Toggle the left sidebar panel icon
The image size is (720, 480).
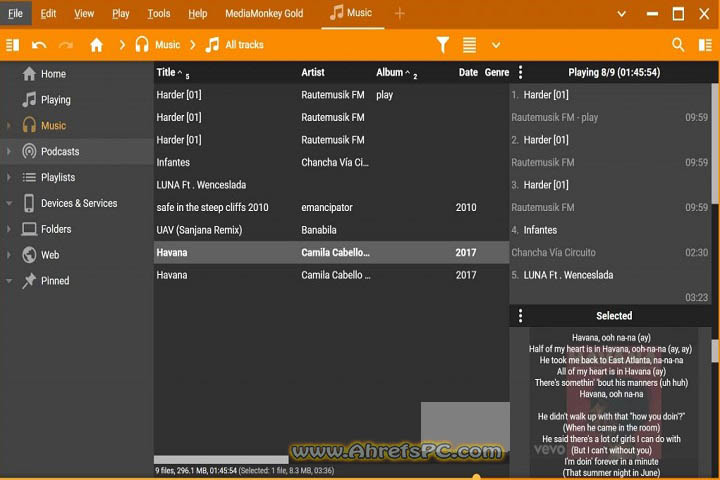click(x=12, y=45)
